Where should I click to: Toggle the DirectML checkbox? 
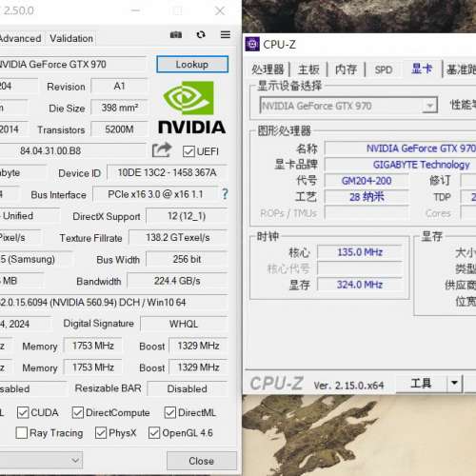click(170, 412)
